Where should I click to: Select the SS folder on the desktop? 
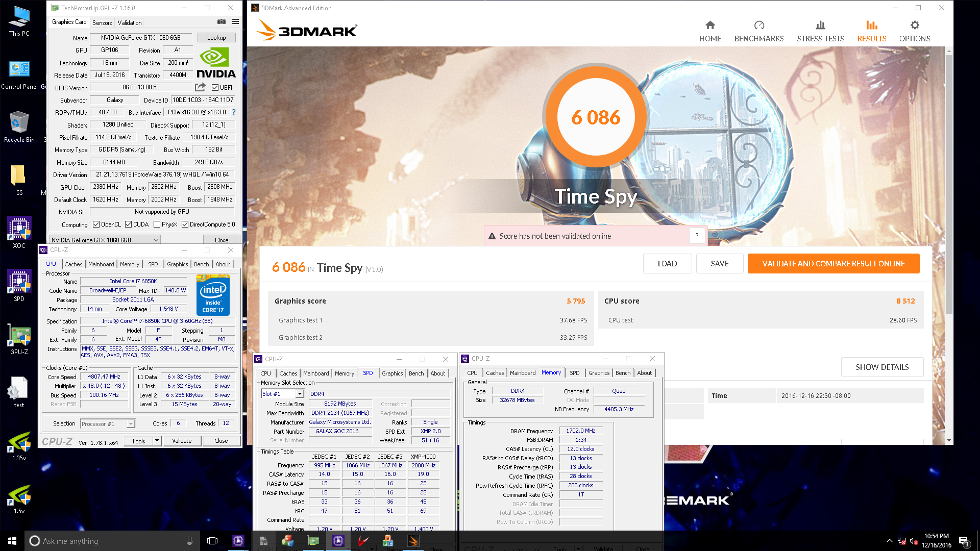pyautogui.click(x=19, y=181)
